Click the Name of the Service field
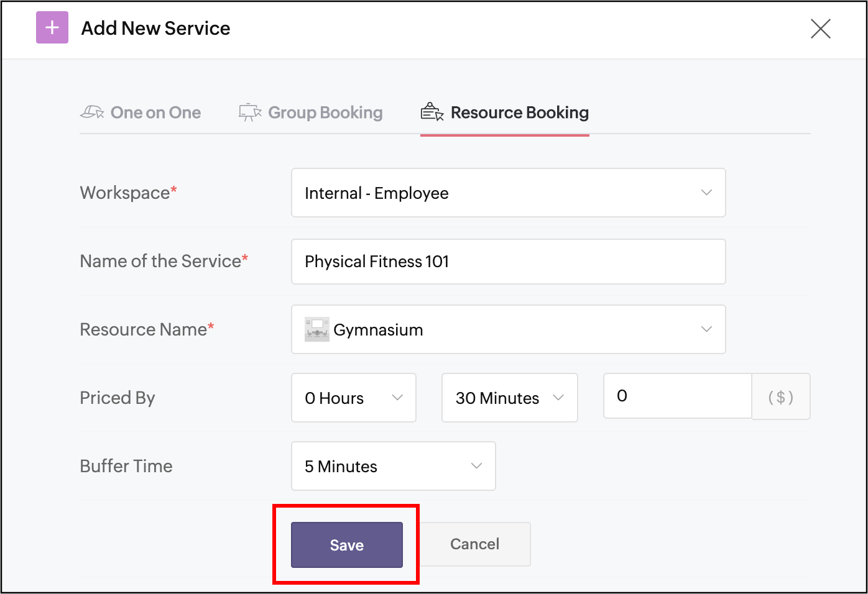The image size is (868, 594). (507, 262)
